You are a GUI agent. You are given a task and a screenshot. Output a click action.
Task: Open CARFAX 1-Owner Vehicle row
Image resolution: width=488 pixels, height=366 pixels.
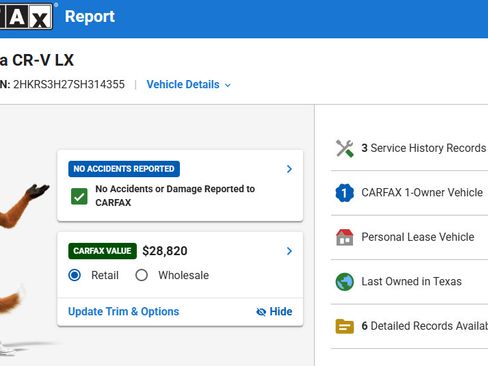[409, 193]
